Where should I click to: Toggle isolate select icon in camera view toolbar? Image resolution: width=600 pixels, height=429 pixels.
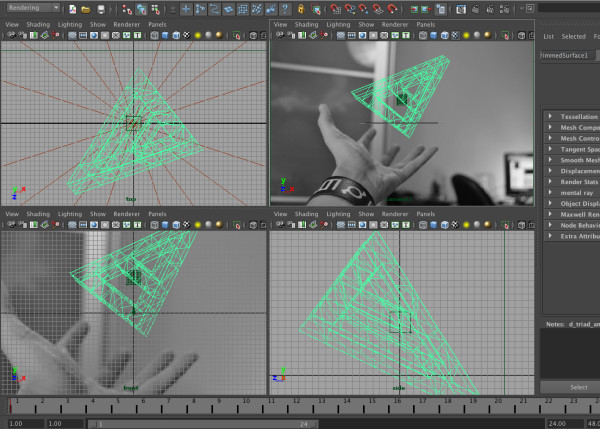coord(505,36)
